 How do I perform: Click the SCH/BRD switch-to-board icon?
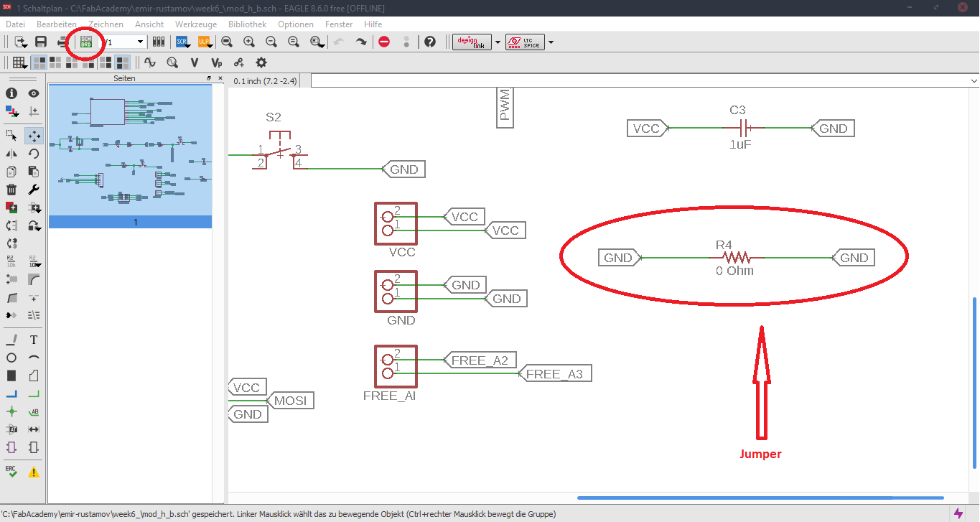86,42
